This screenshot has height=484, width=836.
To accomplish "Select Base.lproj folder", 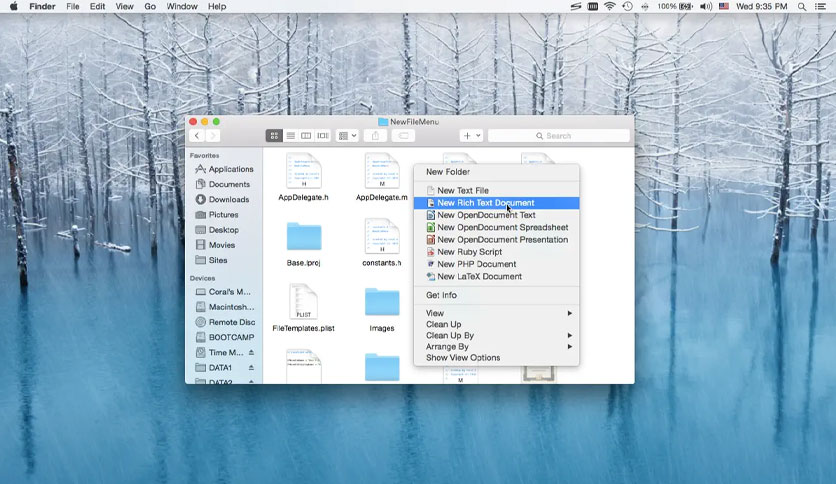I will pyautogui.click(x=304, y=237).
